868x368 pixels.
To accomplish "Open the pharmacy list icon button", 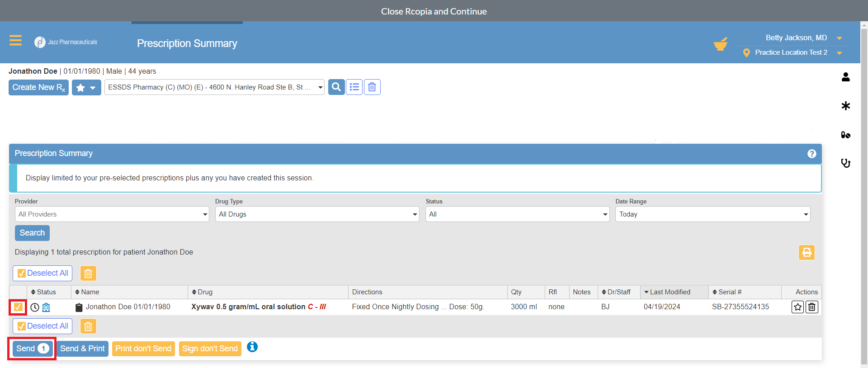I will [x=354, y=87].
